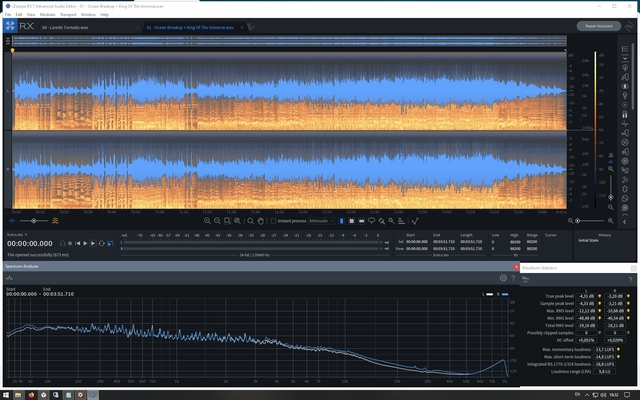The image size is (640, 400).
Task: Toggle the R channel in spectrum analyzer
Action: (503, 294)
